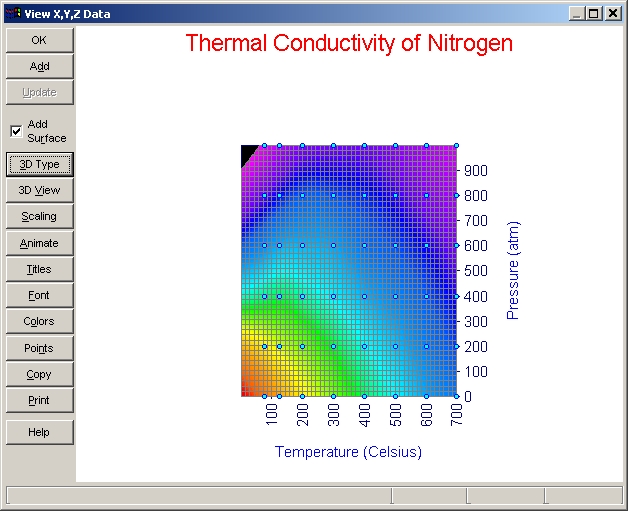The width and height of the screenshot is (628, 511).
Task: Open the Scaling dialog
Action: (39, 216)
